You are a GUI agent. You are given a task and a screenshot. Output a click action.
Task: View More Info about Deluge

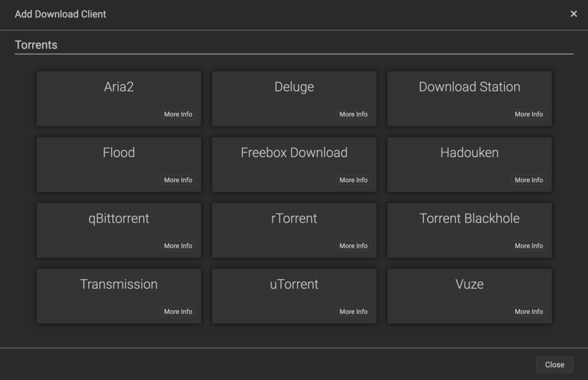coord(353,114)
